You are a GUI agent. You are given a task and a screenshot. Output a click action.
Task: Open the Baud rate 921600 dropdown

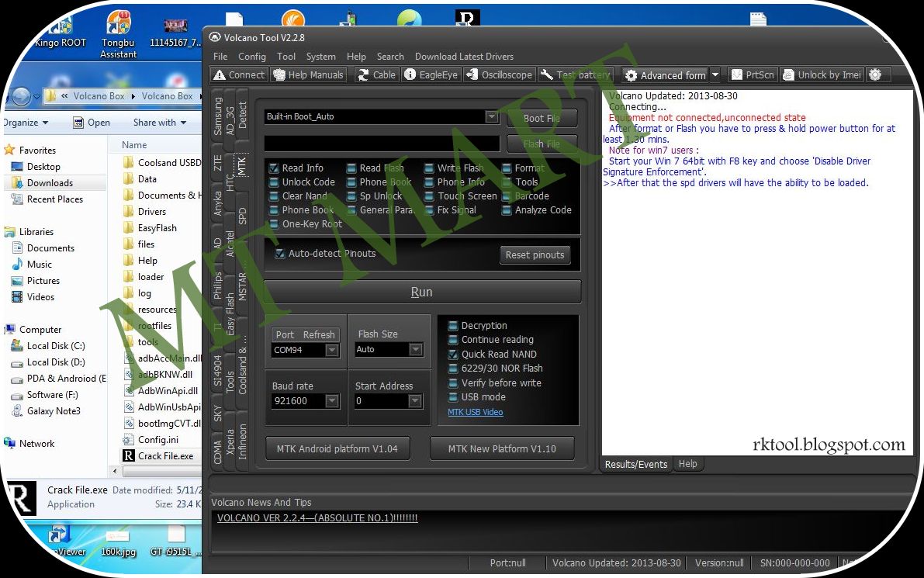332,400
